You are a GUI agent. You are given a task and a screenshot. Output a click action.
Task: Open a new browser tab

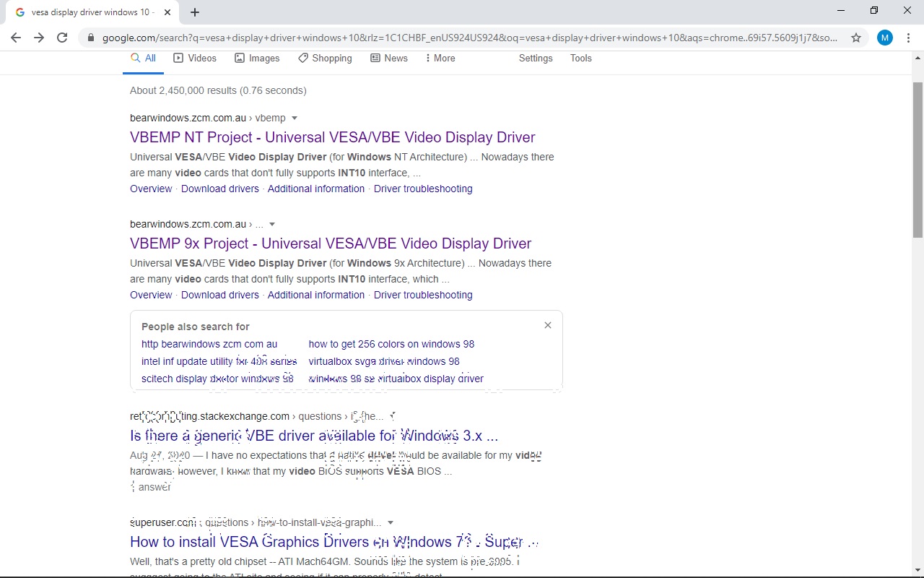coord(195,12)
